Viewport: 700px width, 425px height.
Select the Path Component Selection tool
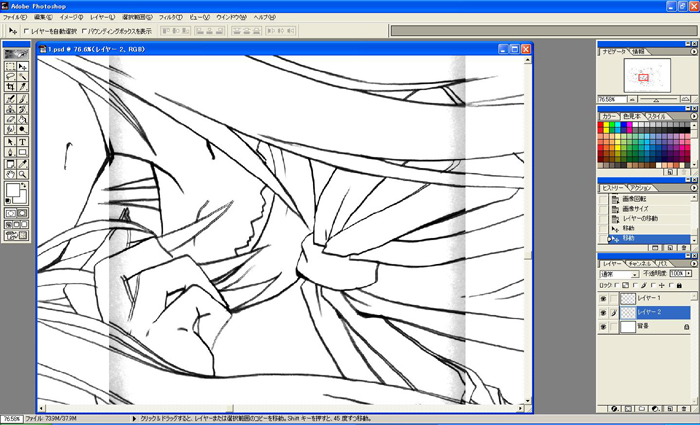[10, 142]
